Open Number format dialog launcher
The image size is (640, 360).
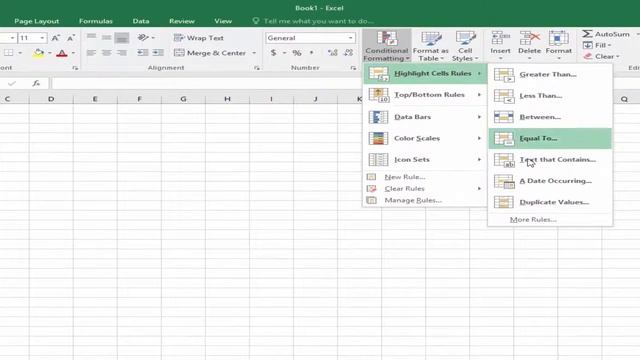pos(353,68)
